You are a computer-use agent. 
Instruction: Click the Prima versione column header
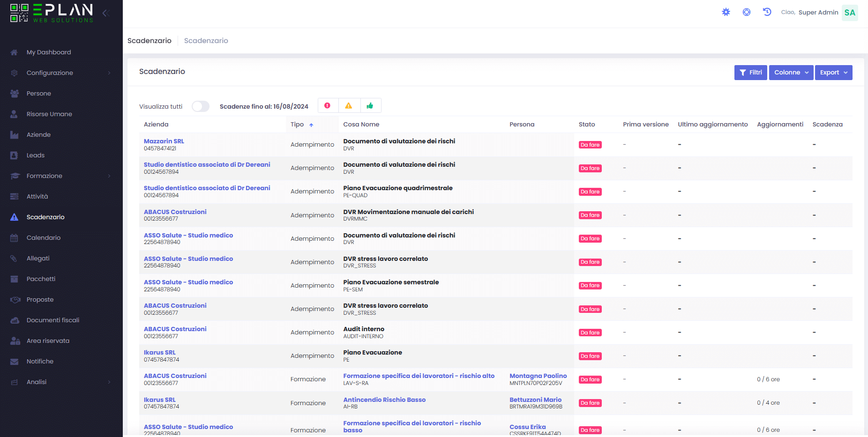(646, 125)
